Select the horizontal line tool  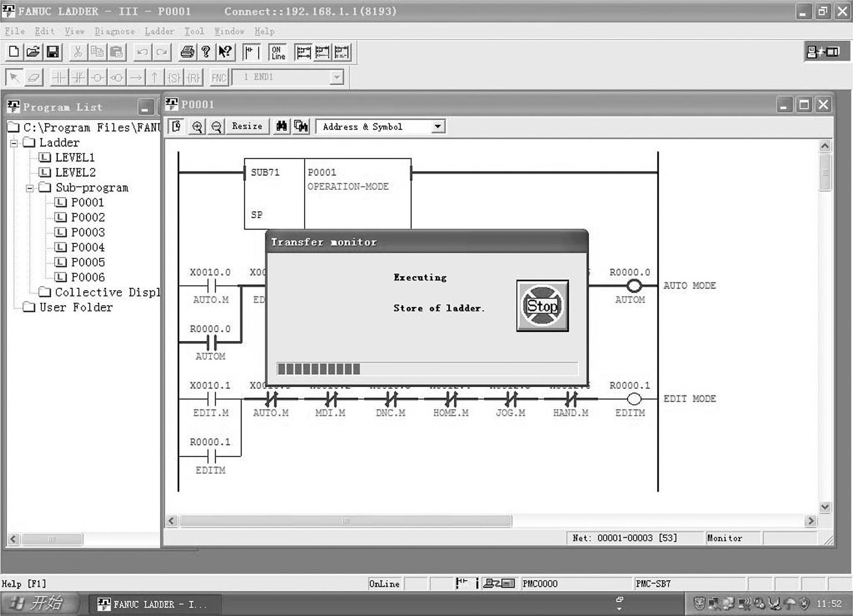[x=136, y=78]
